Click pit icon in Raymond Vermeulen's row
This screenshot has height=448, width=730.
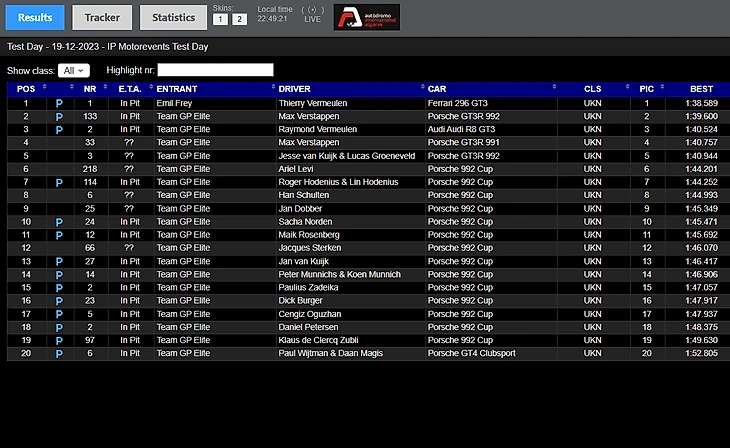pos(59,129)
